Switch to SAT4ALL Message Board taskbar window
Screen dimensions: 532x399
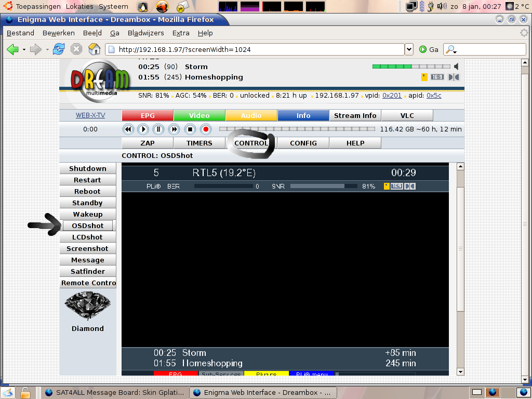(115, 393)
